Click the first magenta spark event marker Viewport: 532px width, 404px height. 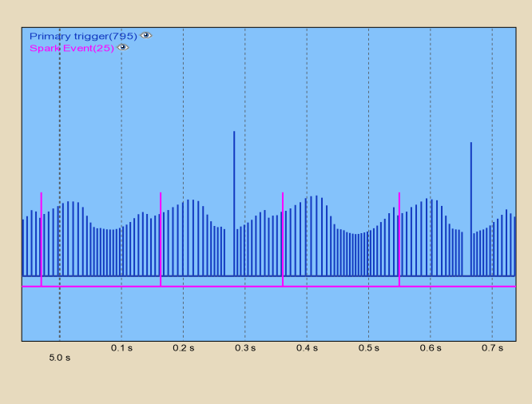click(x=42, y=238)
